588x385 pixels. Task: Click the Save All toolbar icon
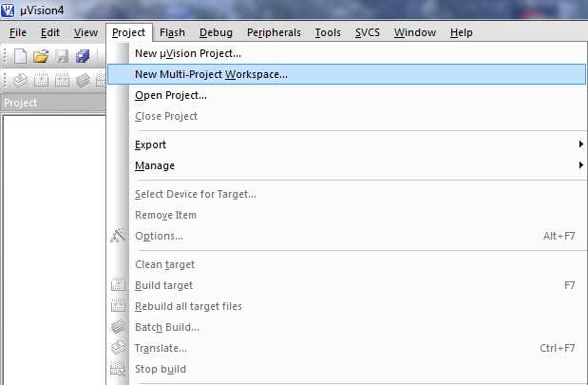(x=83, y=56)
